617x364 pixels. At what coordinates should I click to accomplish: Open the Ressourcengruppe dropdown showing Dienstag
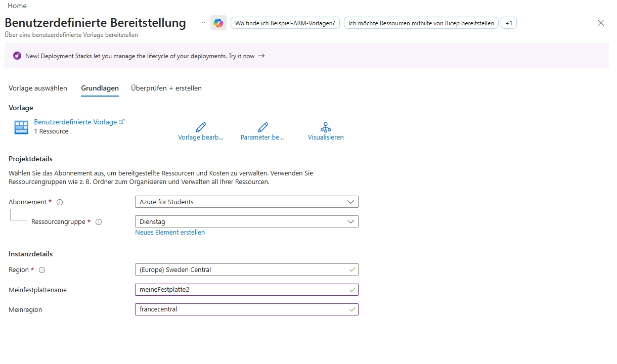click(x=246, y=221)
